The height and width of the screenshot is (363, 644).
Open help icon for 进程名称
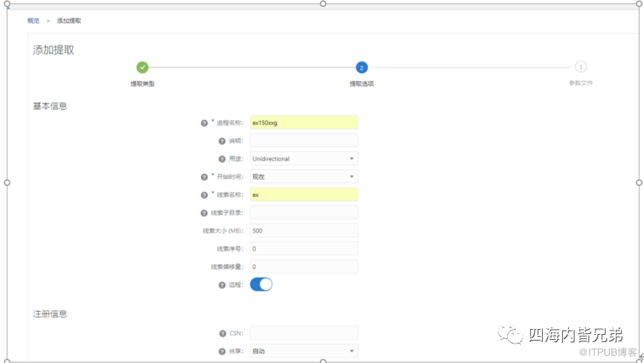pos(204,123)
